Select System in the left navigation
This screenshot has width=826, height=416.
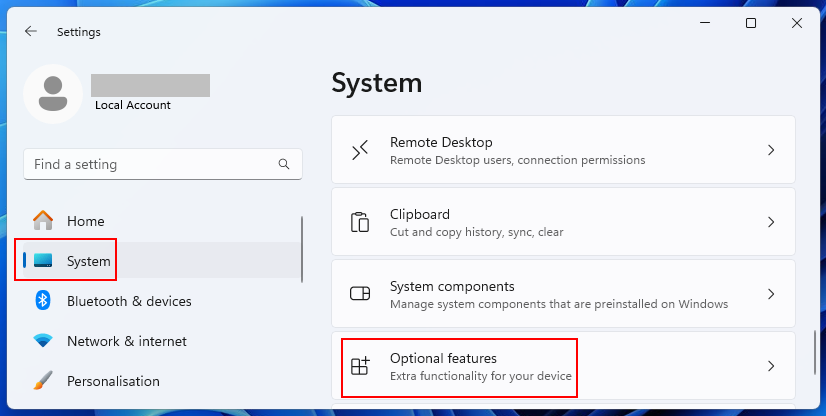click(x=88, y=261)
